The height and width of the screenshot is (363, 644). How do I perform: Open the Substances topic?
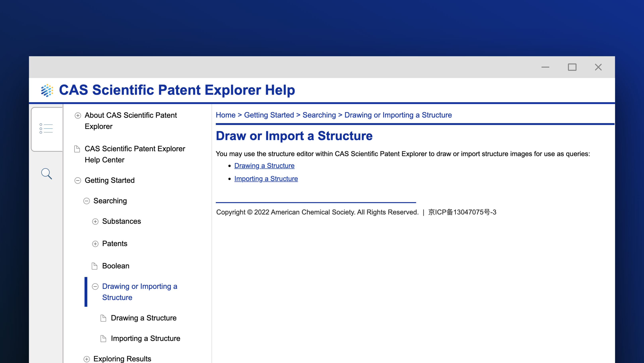122,221
